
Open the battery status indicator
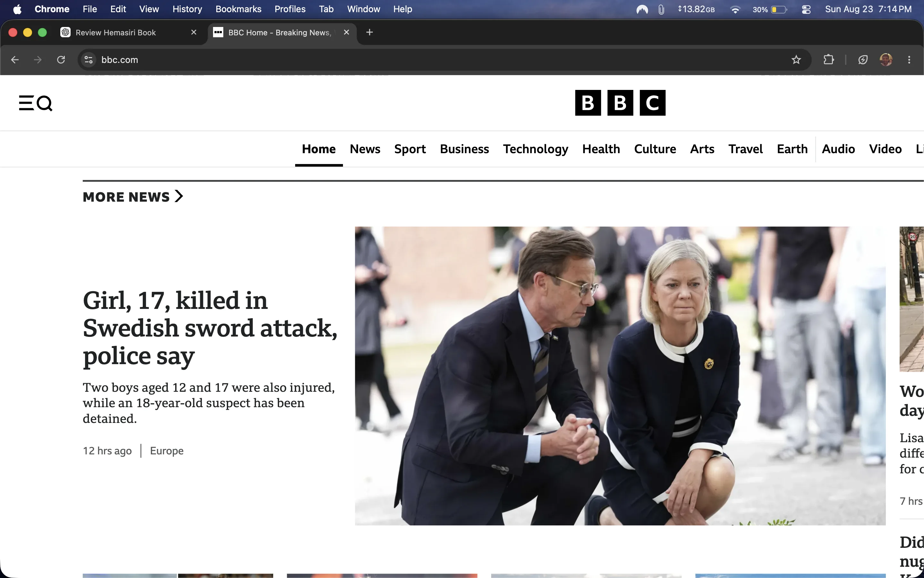coord(770,10)
